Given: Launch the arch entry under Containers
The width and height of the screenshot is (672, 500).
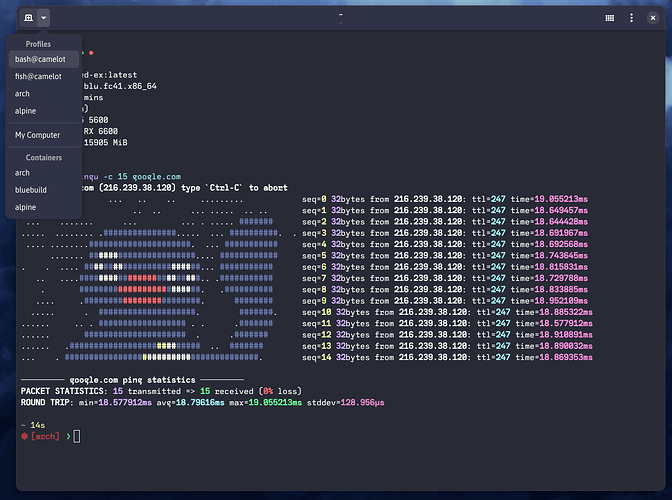Looking at the screenshot, I should coord(22,173).
